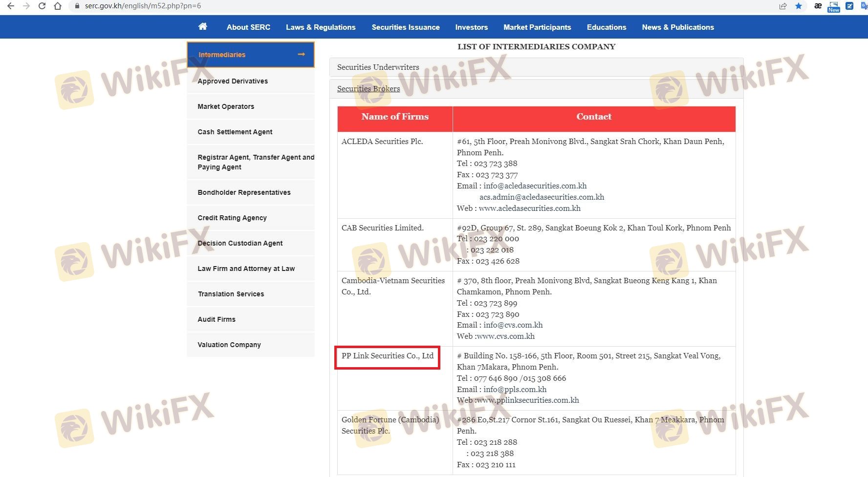Click the padlock site info icon
The image size is (868, 477).
77,6
